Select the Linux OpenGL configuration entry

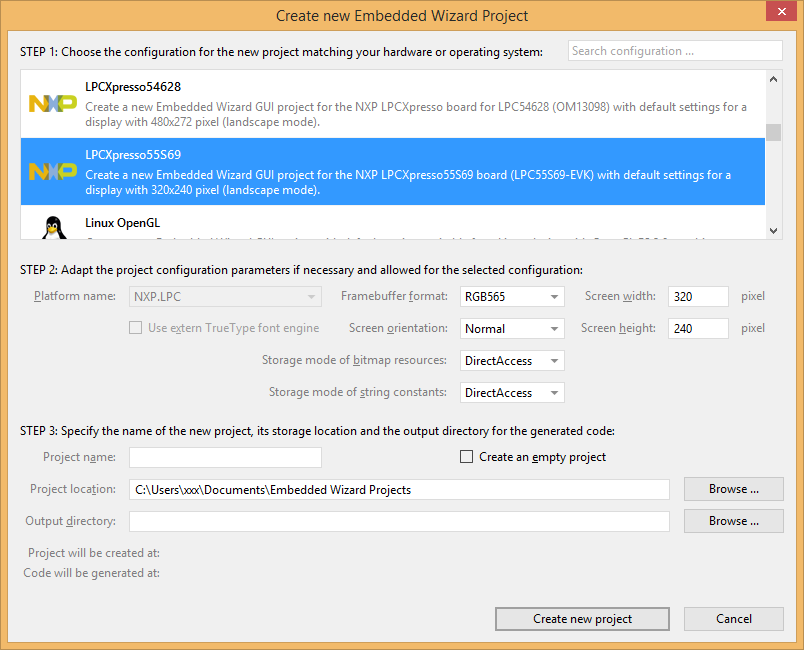400,224
